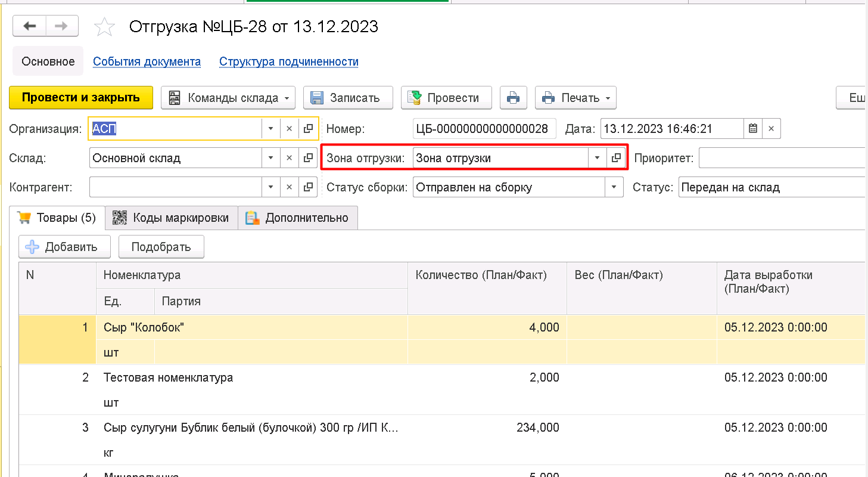
Task: Open the Основной склад item form
Action: (x=308, y=158)
